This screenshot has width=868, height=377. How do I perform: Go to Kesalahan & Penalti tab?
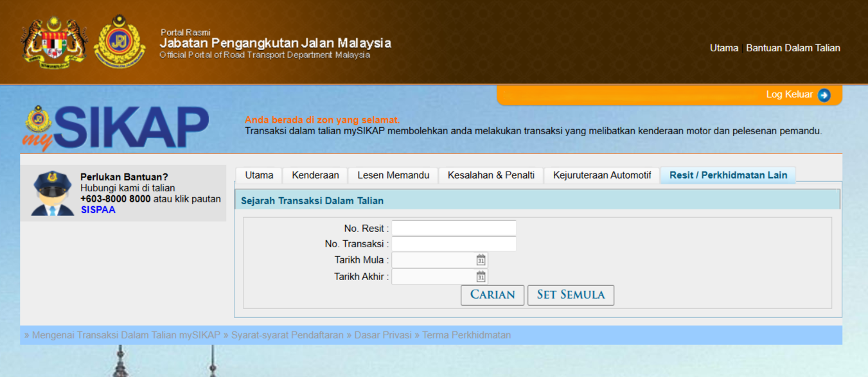(491, 175)
